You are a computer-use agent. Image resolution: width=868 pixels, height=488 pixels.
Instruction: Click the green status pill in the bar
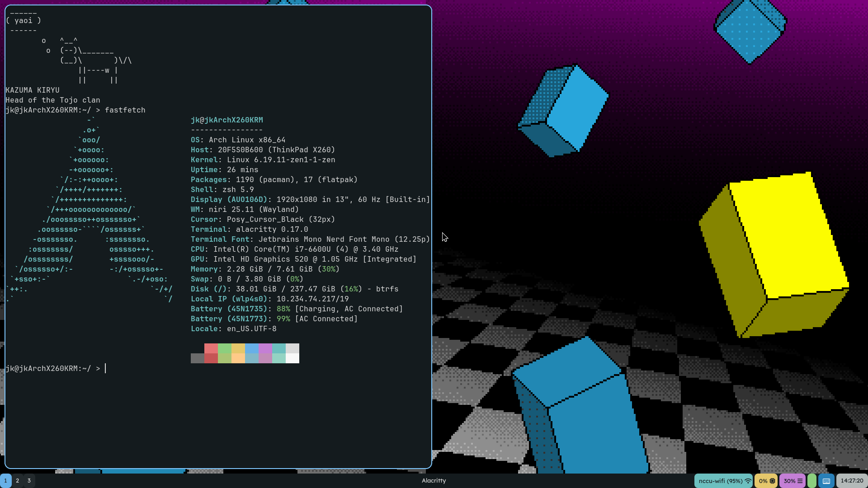(x=812, y=481)
